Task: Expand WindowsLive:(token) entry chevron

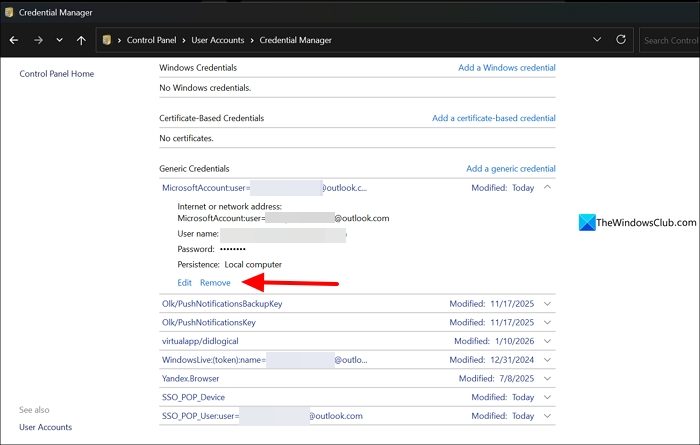Action: point(547,360)
